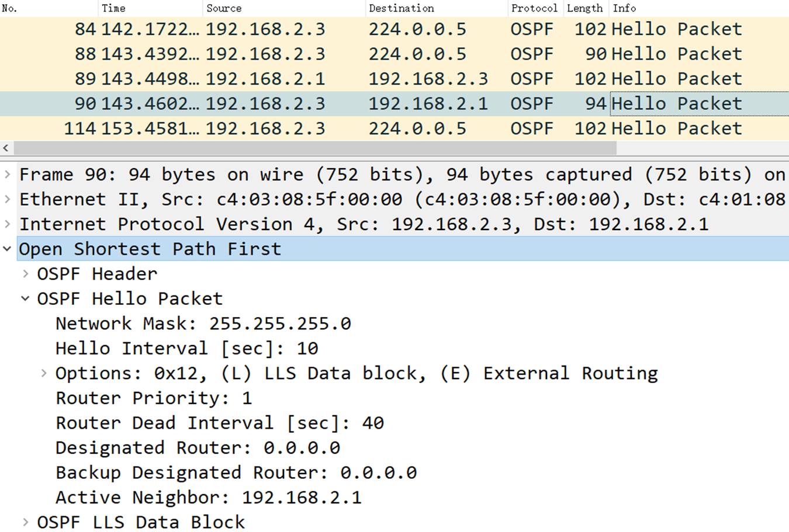This screenshot has width=789, height=532.
Task: Click the Length column header
Action: [584, 8]
